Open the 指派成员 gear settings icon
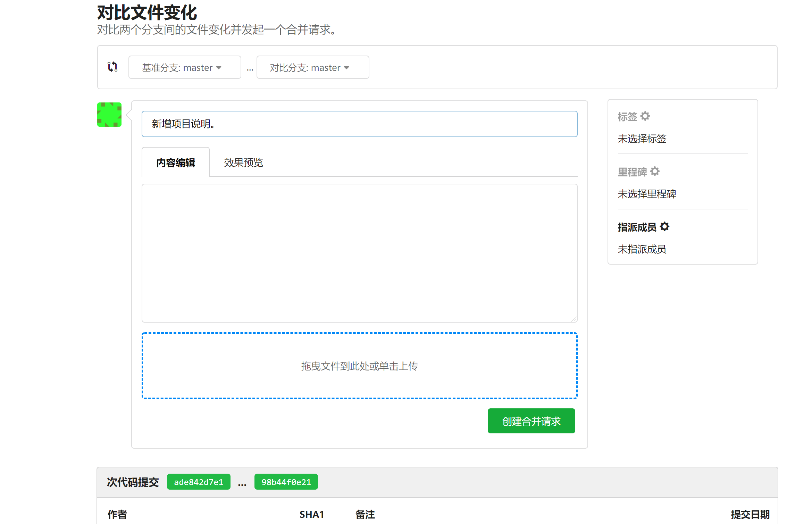812x524 pixels. [x=664, y=226]
